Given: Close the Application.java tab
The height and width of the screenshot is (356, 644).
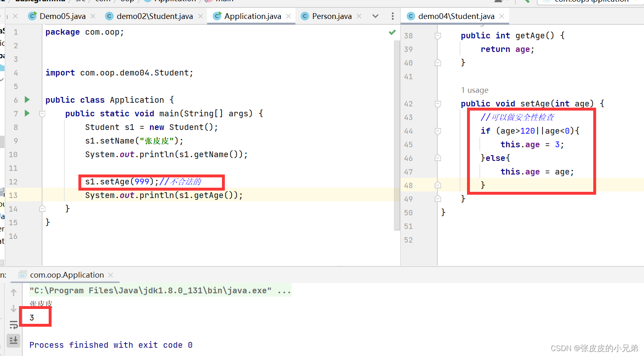Looking at the screenshot, I should coord(288,16).
